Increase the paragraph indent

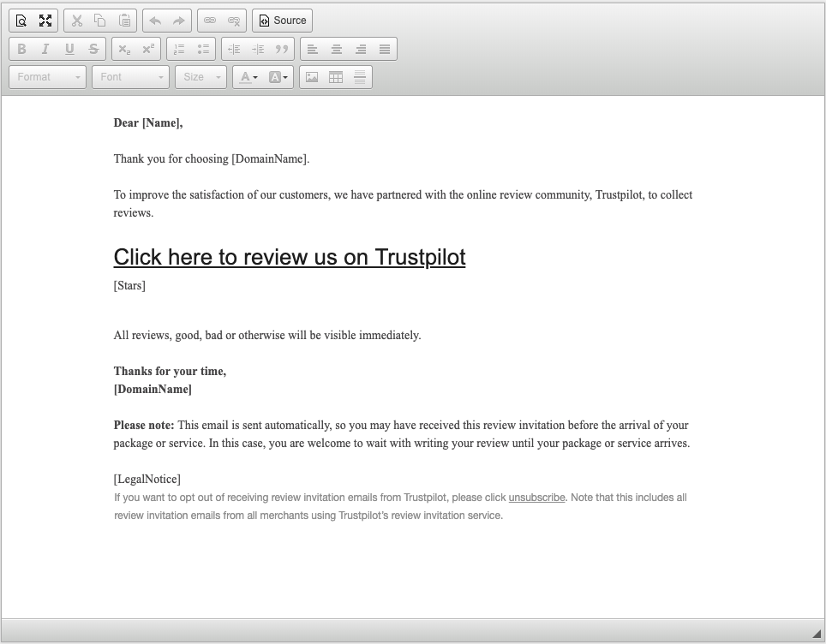258,49
